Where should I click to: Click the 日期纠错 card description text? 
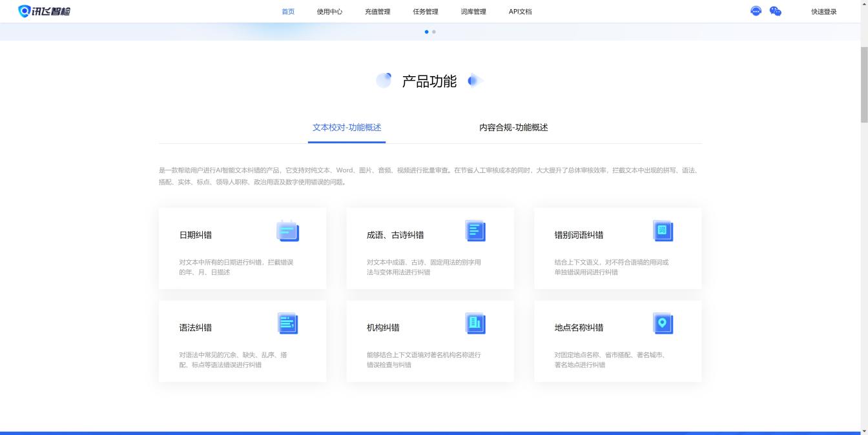(x=236, y=267)
